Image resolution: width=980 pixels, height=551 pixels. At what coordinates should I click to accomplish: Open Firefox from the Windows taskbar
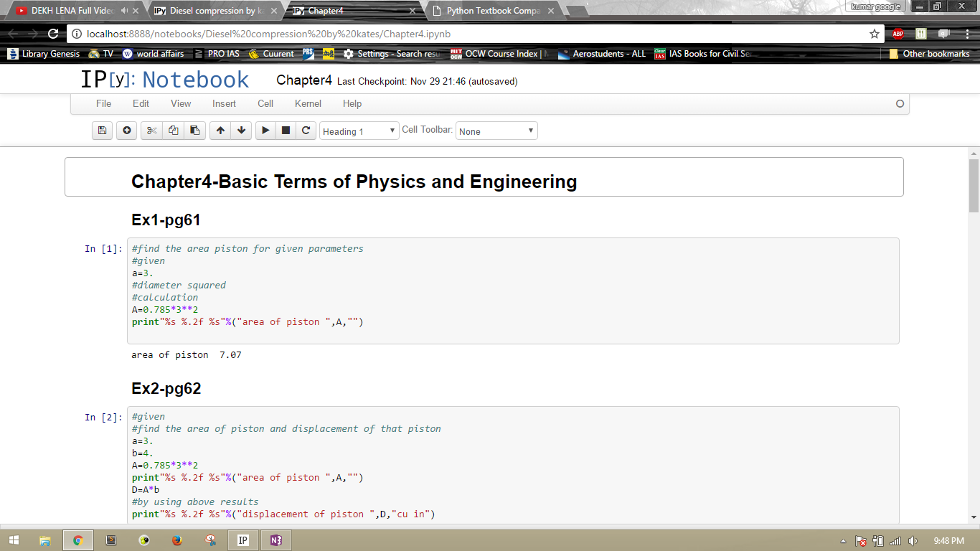pyautogui.click(x=177, y=540)
